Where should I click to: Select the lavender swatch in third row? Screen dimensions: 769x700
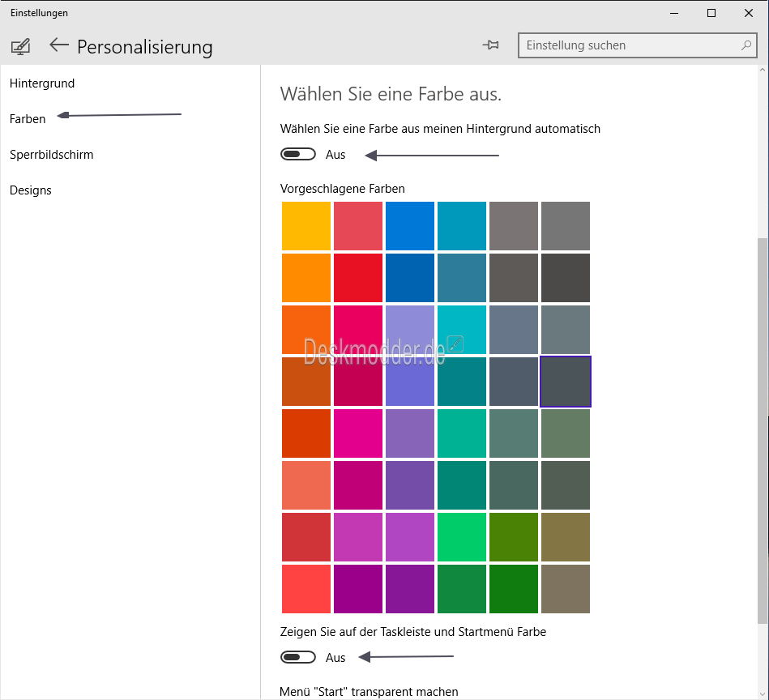pos(410,330)
